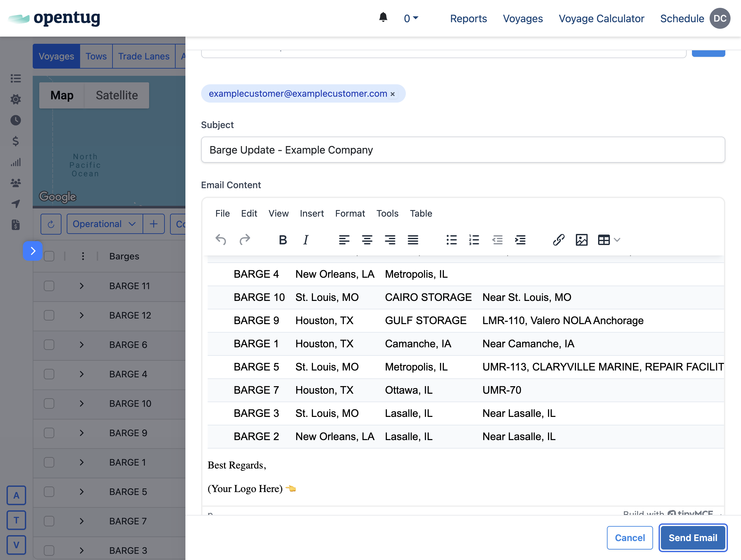Click the Italic formatting icon
The height and width of the screenshot is (560, 741).
pyautogui.click(x=305, y=240)
